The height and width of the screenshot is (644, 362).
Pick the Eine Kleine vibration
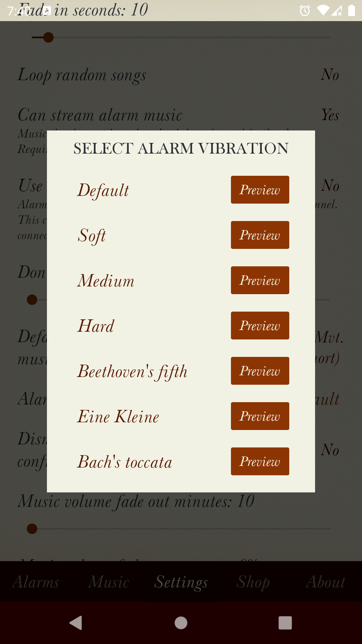[118, 417]
